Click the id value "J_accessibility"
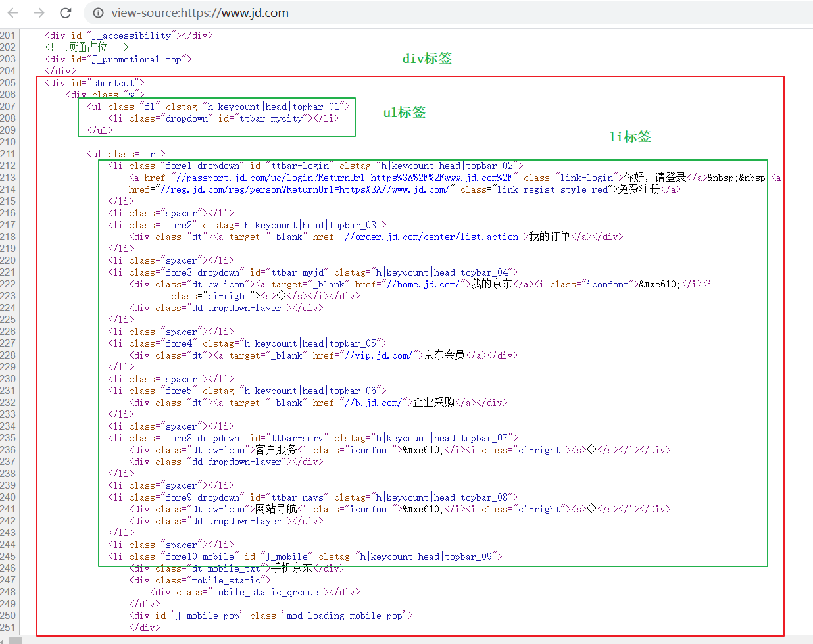The image size is (813, 644). (x=132, y=36)
